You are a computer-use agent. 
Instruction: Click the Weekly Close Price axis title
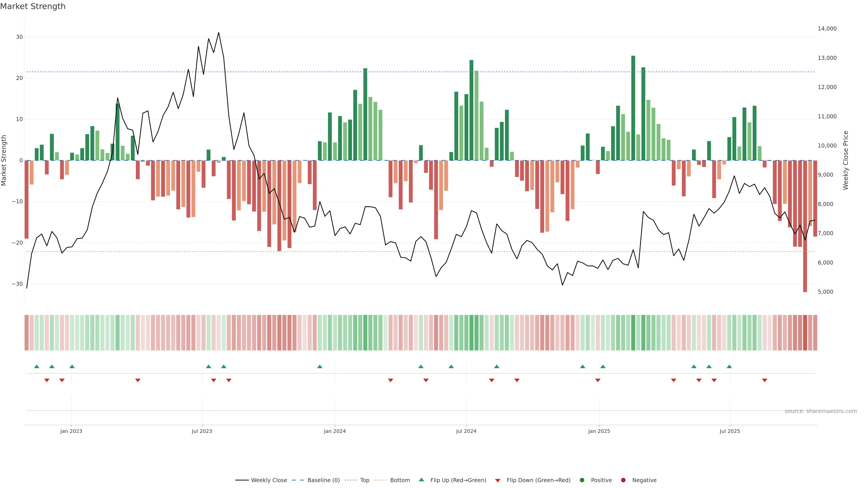[x=845, y=160]
